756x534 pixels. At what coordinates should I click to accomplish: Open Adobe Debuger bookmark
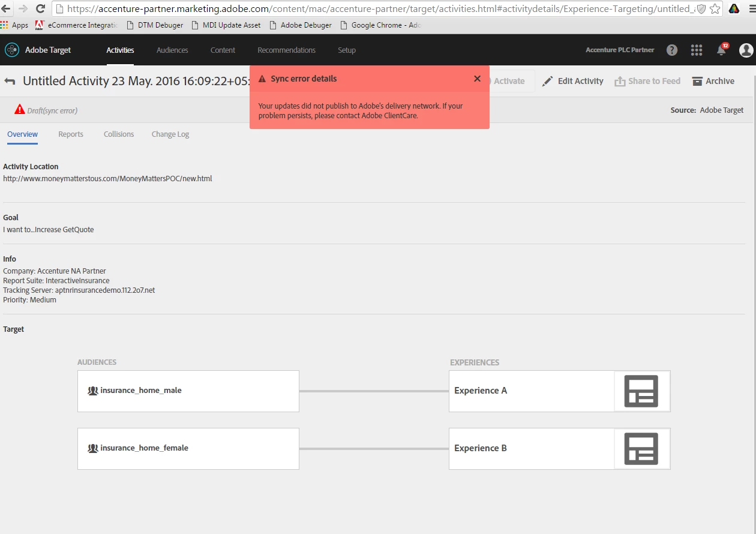pyautogui.click(x=301, y=25)
